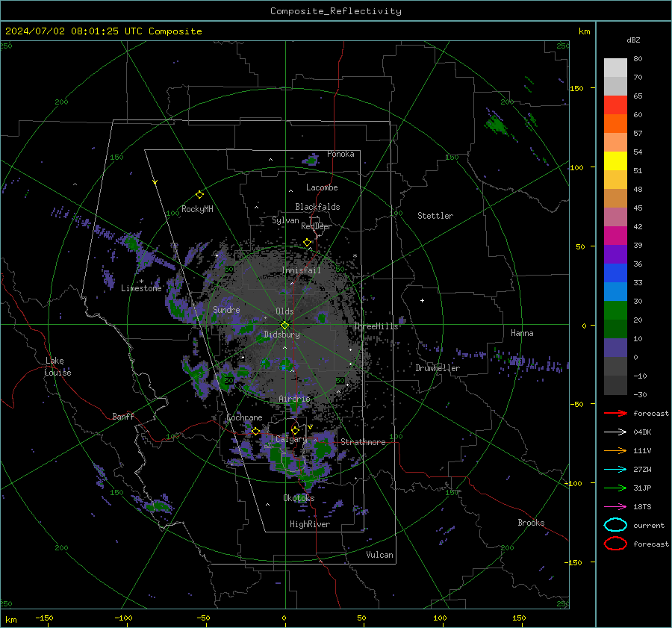Image resolution: width=672 pixels, height=628 pixels.
Task: Click the Sylvan label on map
Action: [x=285, y=220]
